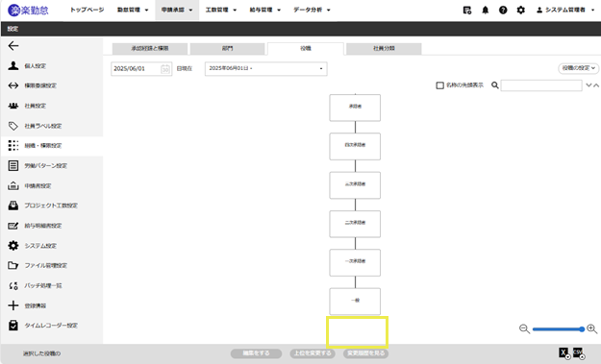This screenshot has width=601, height=364.
Task: Select the 社員ラベル設定 tag icon
Action: pyautogui.click(x=13, y=126)
